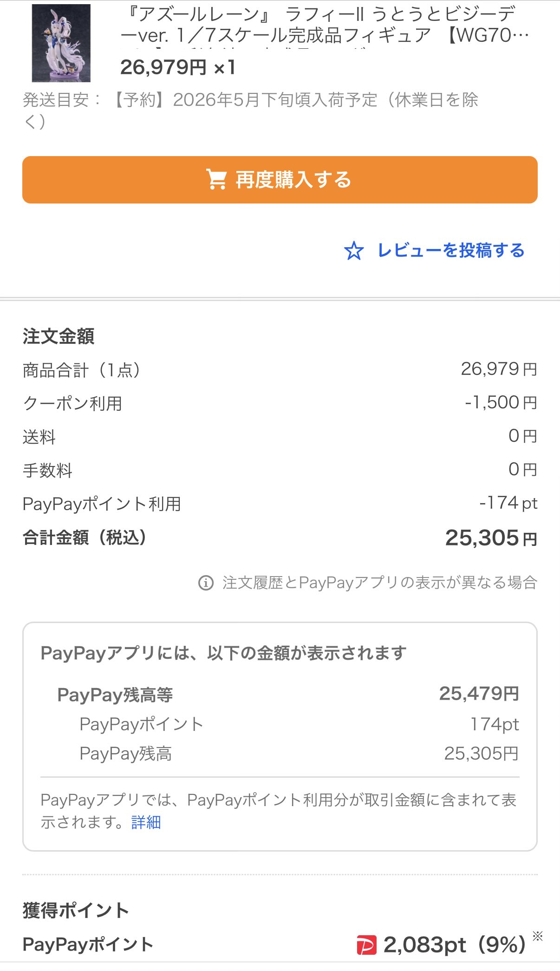Tap the ※ footnote mark after 9%
Screen dimensions: 560x971
[x=537, y=936]
